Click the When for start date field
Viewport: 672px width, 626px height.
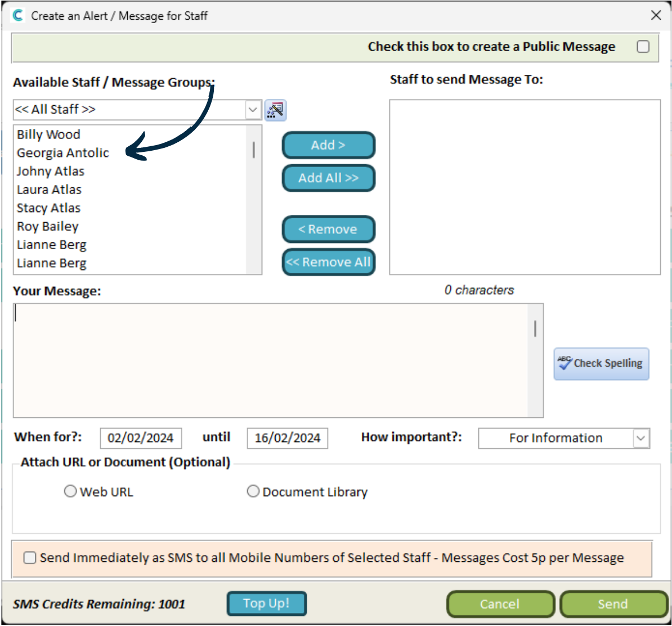141,438
